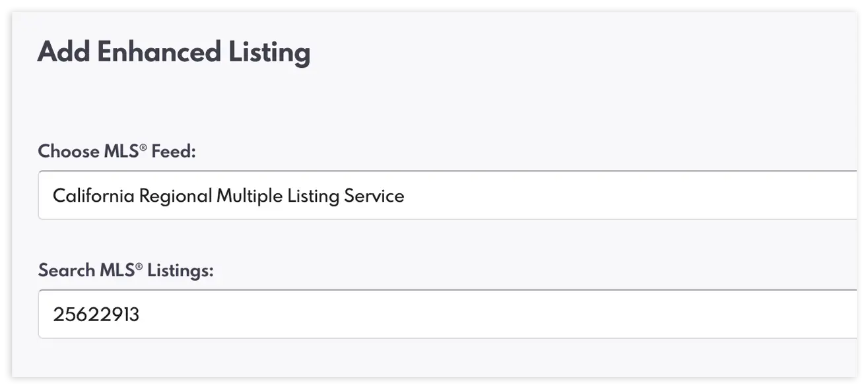The image size is (868, 389).
Task: Click the Add Enhanced Listing heading
Action: point(174,53)
